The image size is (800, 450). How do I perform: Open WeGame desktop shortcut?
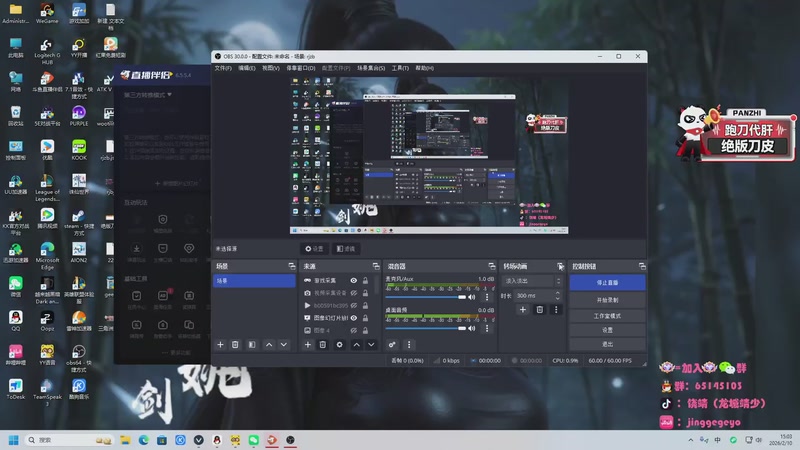(x=47, y=13)
